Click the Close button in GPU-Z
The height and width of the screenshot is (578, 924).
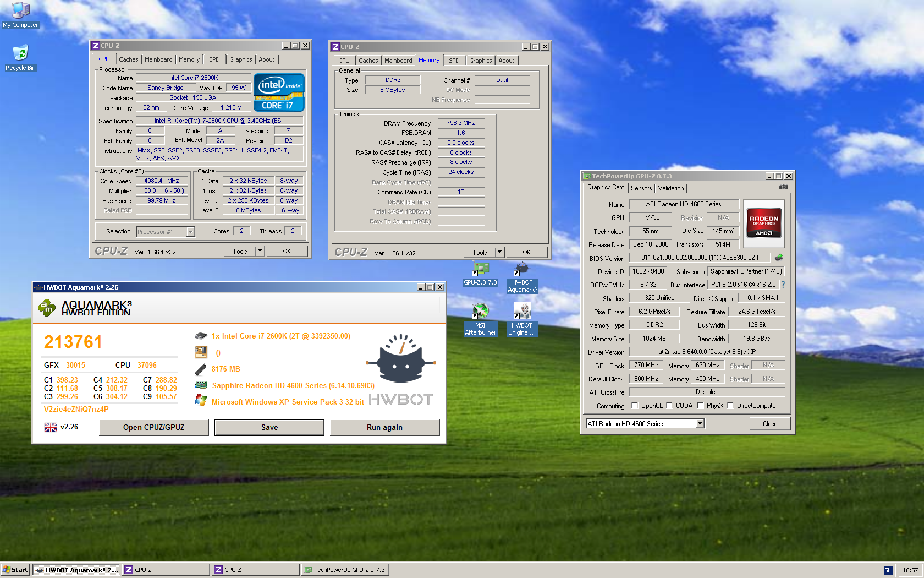[770, 424]
